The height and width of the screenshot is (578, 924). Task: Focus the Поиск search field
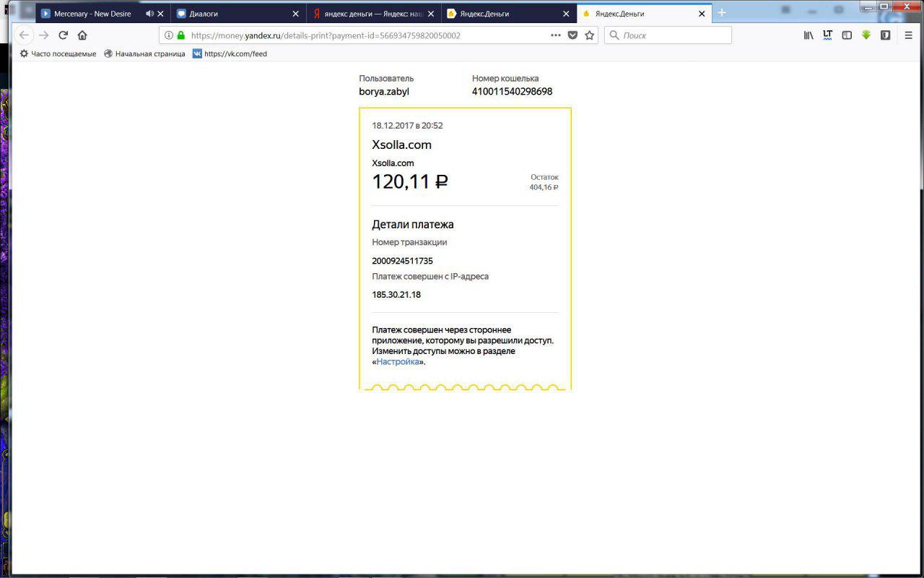point(668,35)
